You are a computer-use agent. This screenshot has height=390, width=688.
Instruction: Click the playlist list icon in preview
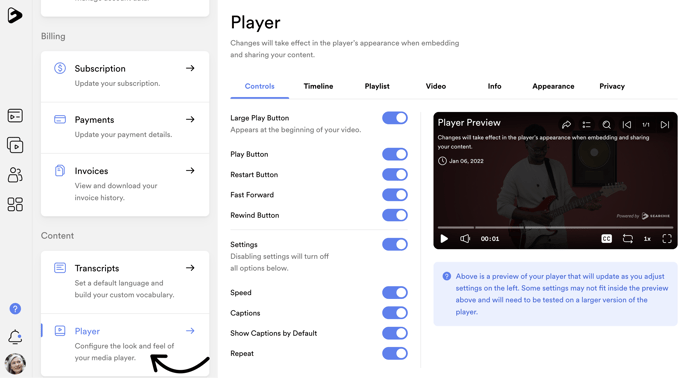tap(586, 125)
